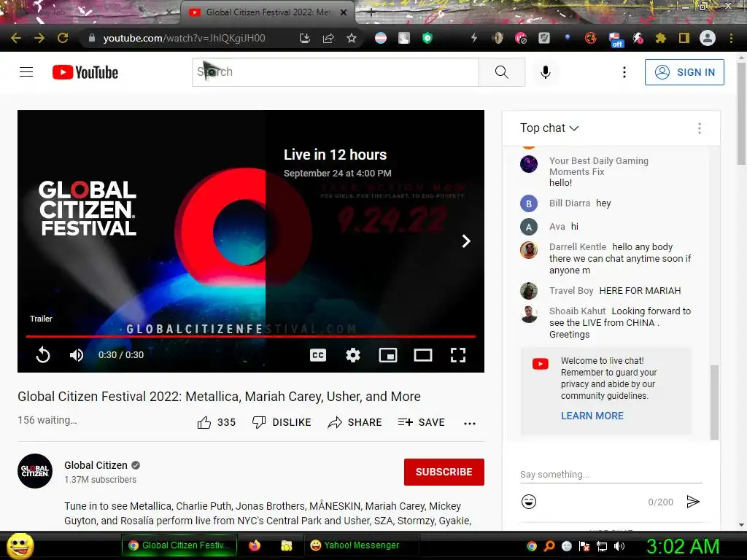Sign in with the SIGN IN button
The image size is (747, 560).
pyautogui.click(x=684, y=72)
